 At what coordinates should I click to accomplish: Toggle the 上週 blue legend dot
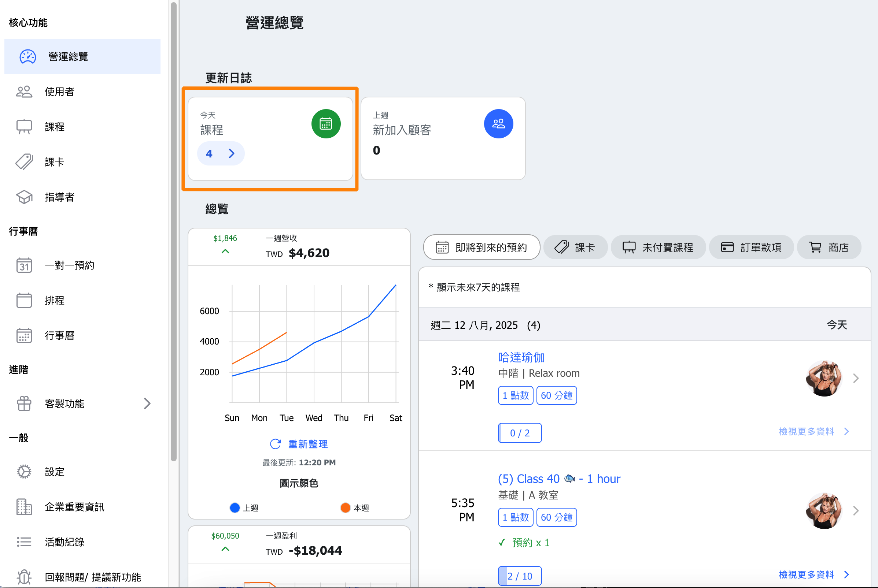click(x=235, y=508)
